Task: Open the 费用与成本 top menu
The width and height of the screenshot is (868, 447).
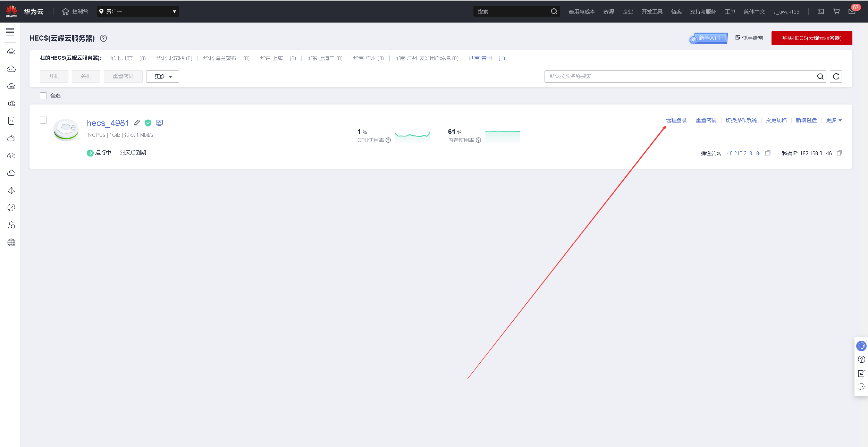Action: point(581,12)
